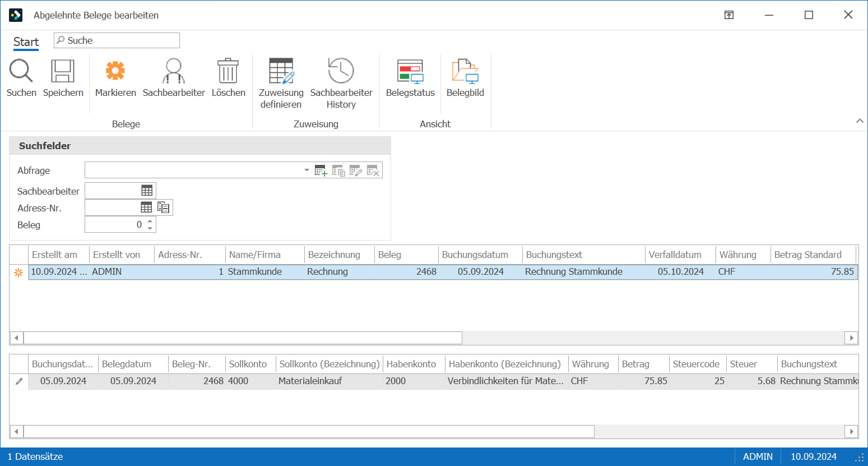Select the Start ribbon tab

coord(26,42)
